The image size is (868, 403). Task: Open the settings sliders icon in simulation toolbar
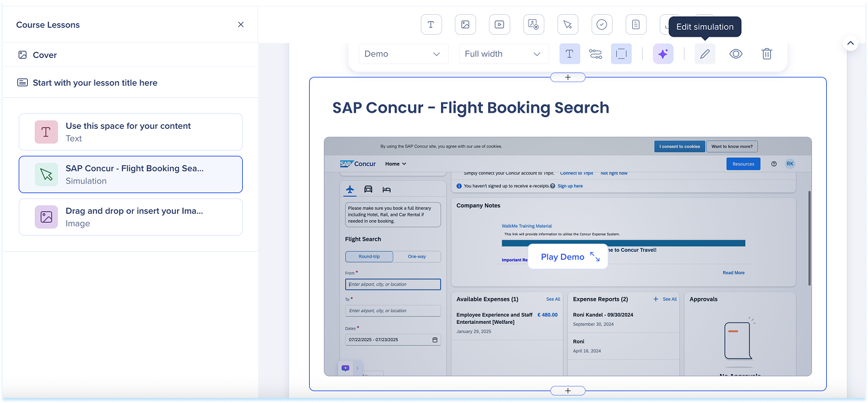(x=595, y=54)
